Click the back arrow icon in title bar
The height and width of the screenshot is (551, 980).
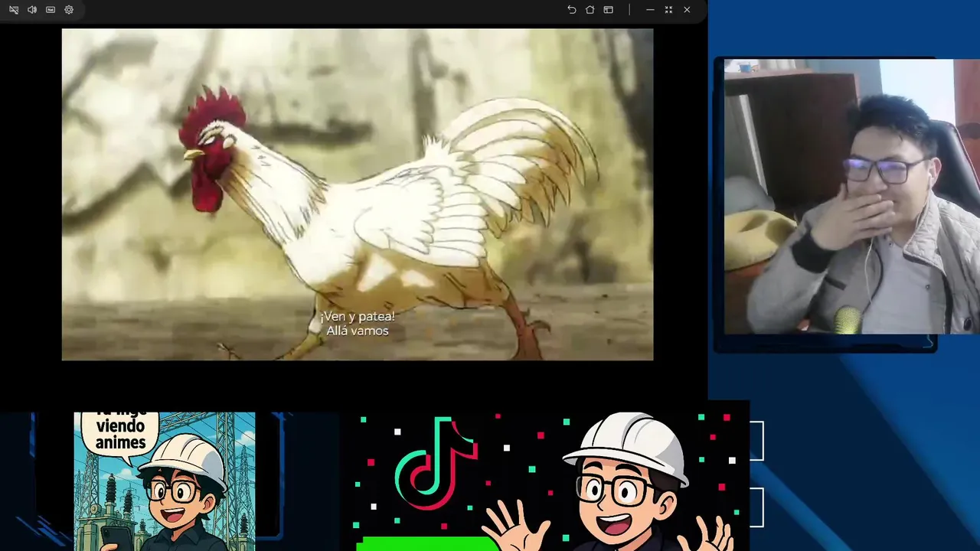pos(571,10)
